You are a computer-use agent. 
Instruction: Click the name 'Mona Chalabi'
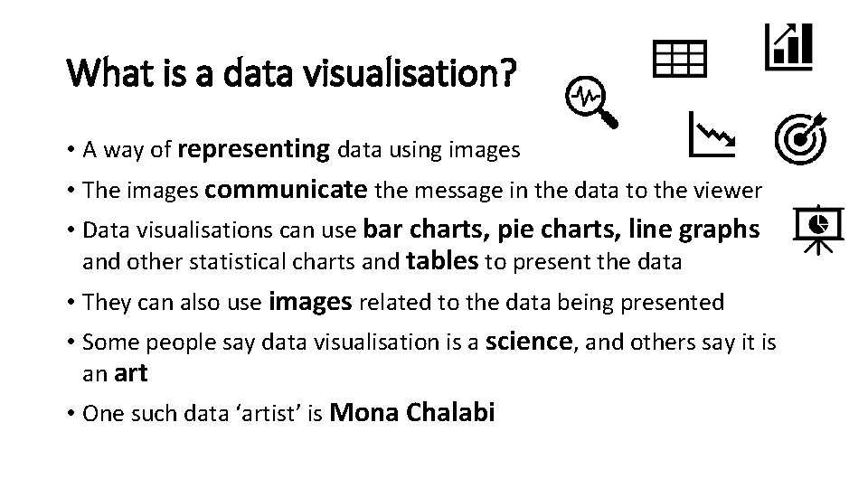point(412,413)
